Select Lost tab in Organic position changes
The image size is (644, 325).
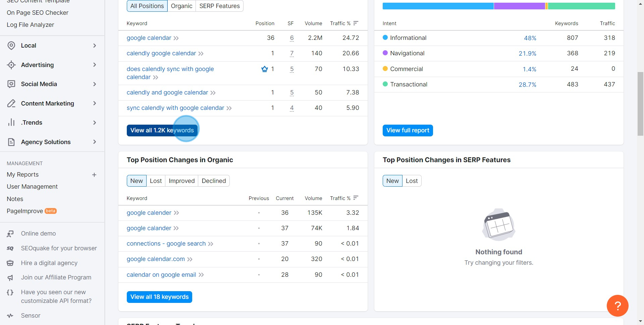[156, 181]
